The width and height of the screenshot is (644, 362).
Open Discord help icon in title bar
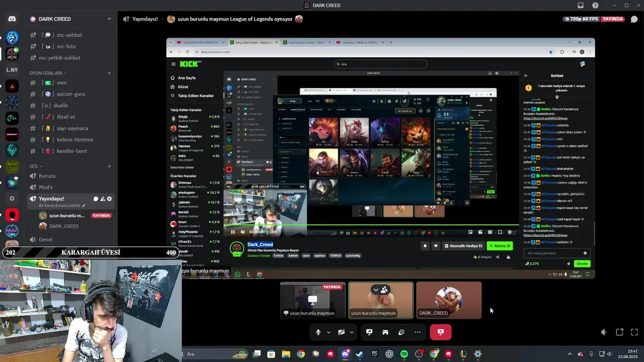click(595, 5)
